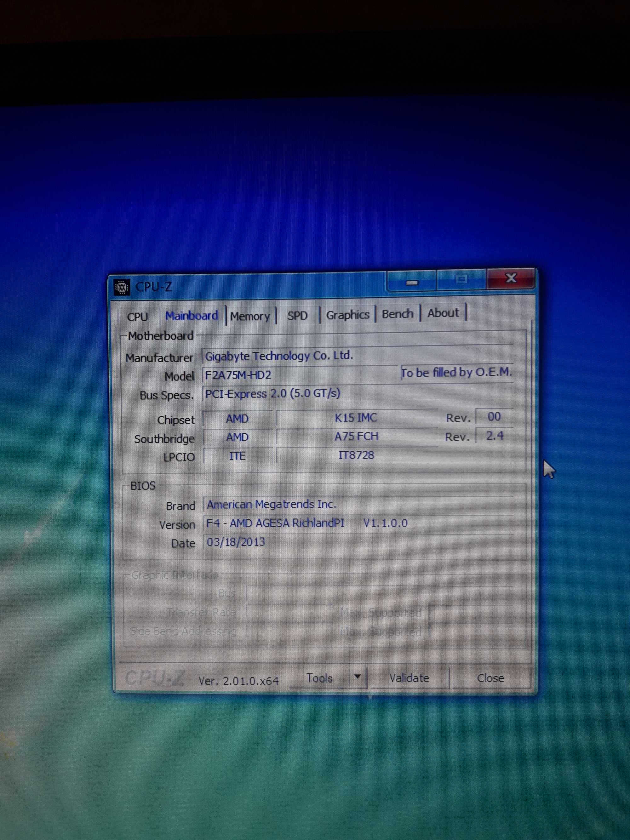Close CPU-Z with the red X

click(x=511, y=278)
